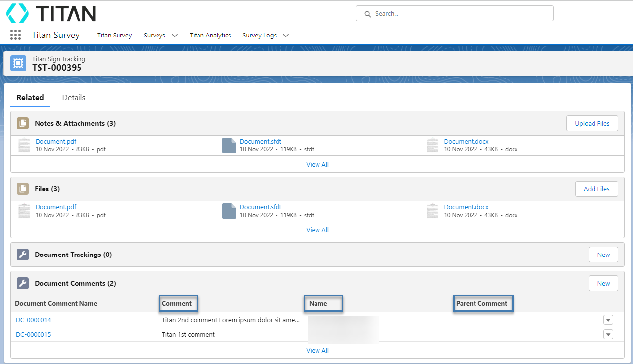The width and height of the screenshot is (633, 364).
Task: Click the Notes & Attachments section icon
Action: pos(23,123)
